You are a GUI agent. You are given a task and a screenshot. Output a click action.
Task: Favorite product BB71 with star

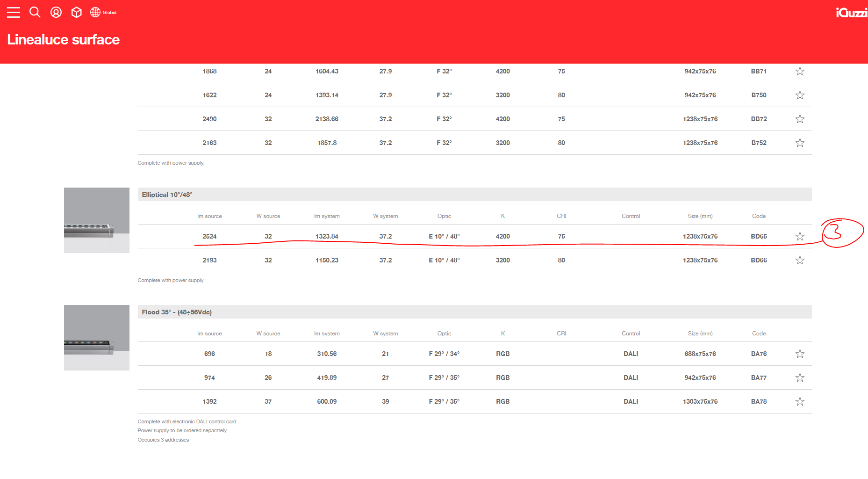click(800, 72)
